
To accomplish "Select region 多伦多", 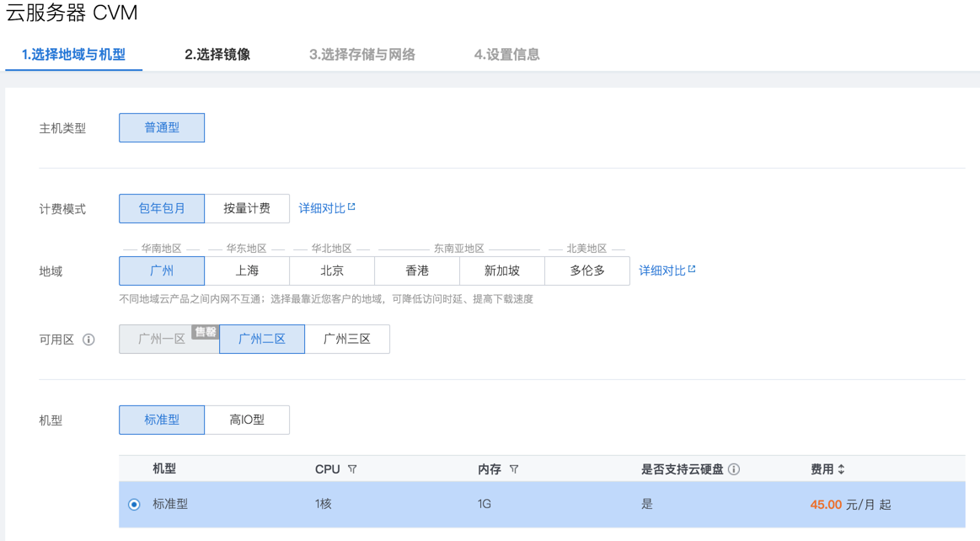I will click(587, 270).
